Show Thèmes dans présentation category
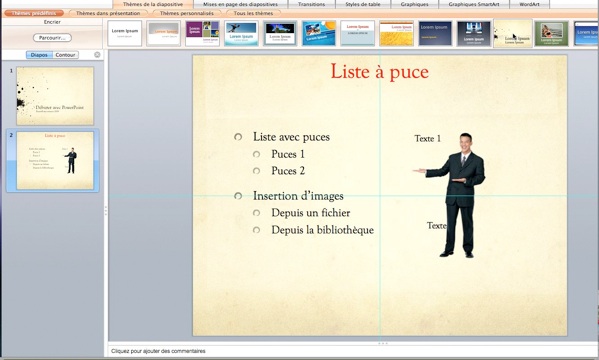The width and height of the screenshot is (599, 360). (108, 13)
